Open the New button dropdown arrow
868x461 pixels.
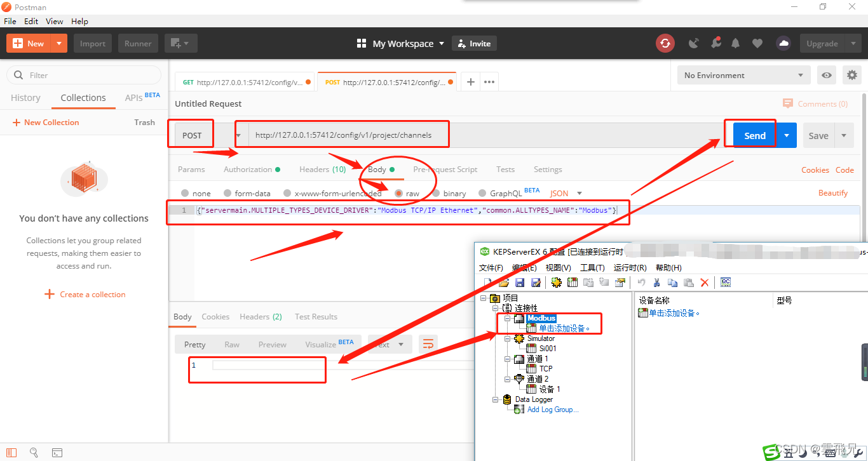pyautogui.click(x=59, y=43)
